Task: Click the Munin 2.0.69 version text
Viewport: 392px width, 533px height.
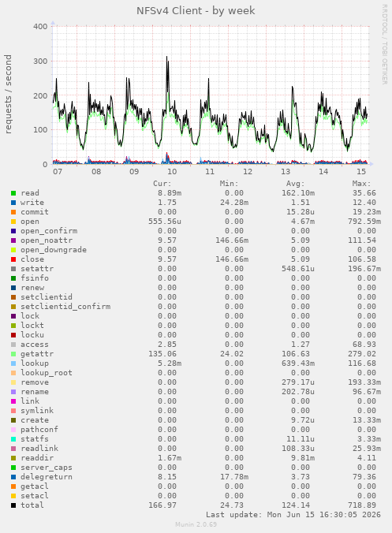Action: click(x=196, y=524)
